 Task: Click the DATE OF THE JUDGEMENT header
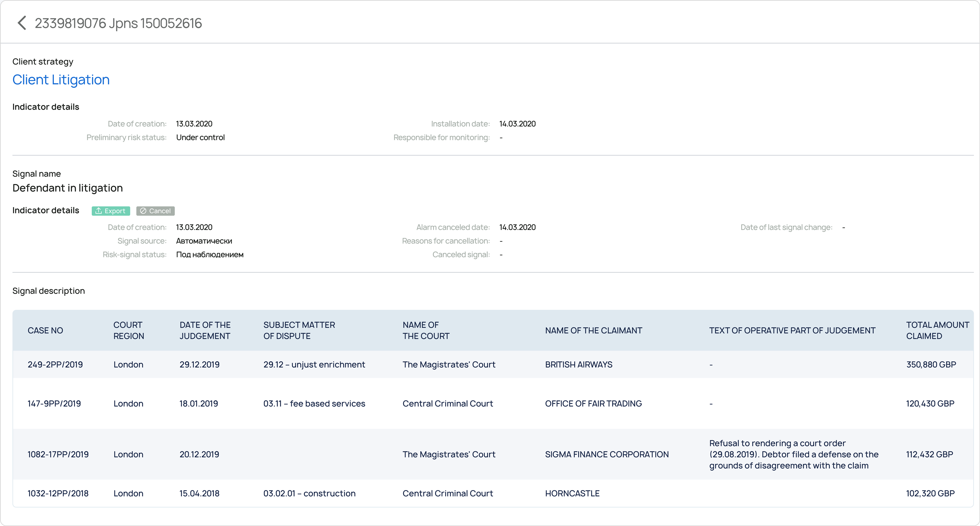coord(205,330)
